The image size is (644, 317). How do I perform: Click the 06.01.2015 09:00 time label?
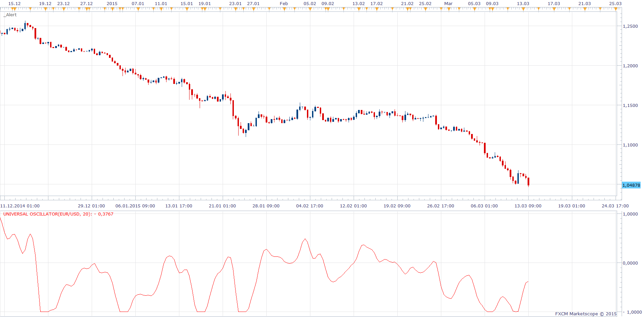pos(135,206)
